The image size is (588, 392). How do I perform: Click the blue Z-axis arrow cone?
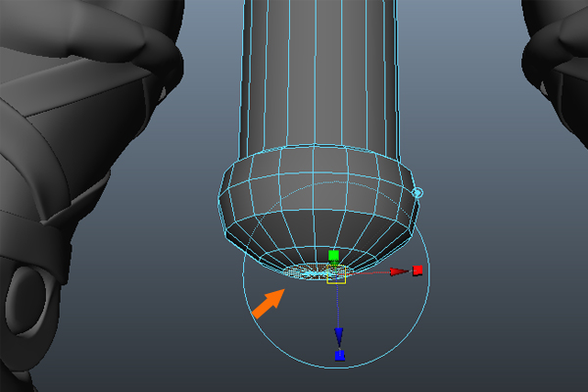pyautogui.click(x=339, y=337)
